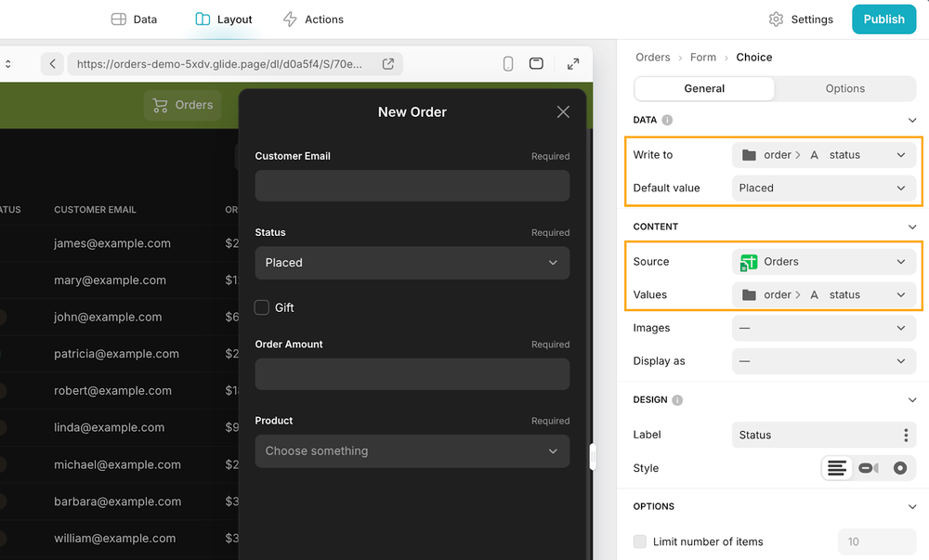Enable Limit number of items
This screenshot has width=929, height=560.
pyautogui.click(x=639, y=541)
